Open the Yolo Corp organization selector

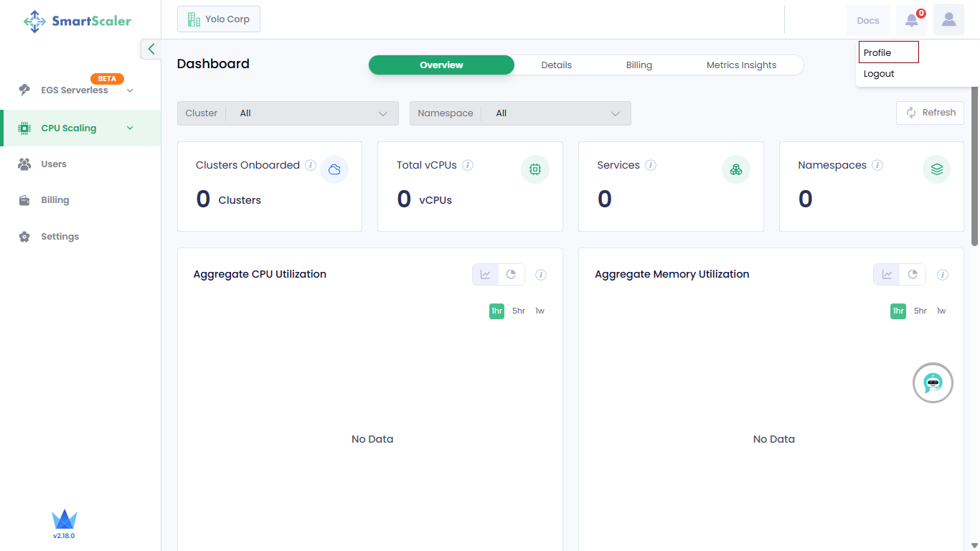click(219, 19)
